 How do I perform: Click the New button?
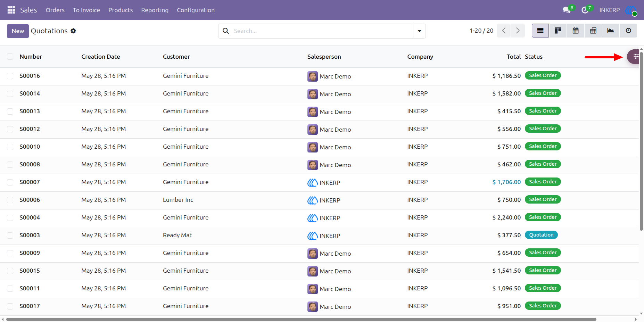[18, 31]
